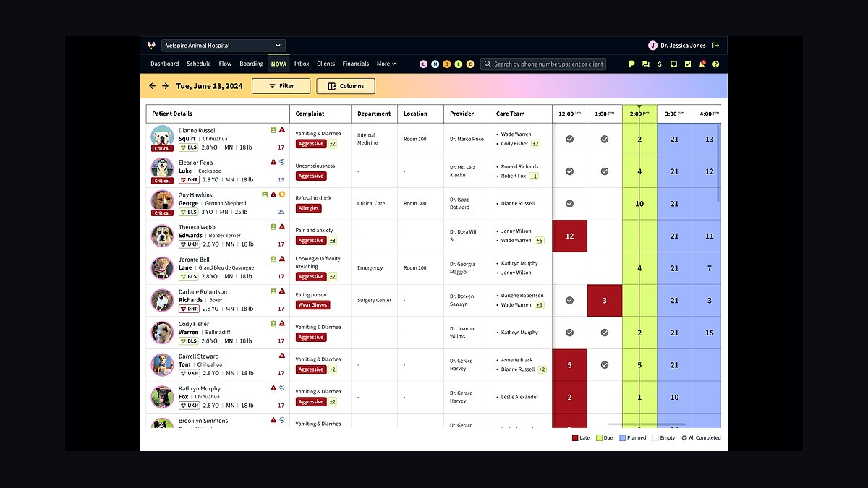Go to next day with right arrow
This screenshot has height=488, width=868.
(166, 86)
